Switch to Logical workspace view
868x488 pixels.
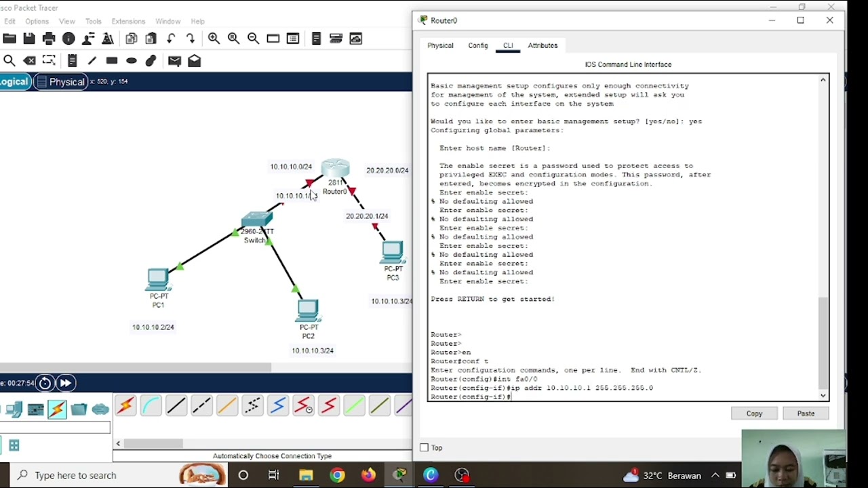coord(14,82)
